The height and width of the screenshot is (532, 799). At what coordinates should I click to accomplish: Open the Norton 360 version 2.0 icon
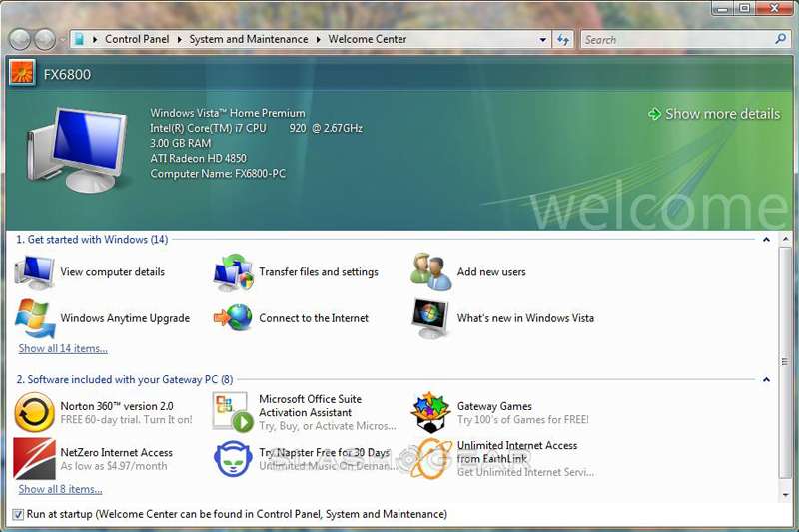35,412
